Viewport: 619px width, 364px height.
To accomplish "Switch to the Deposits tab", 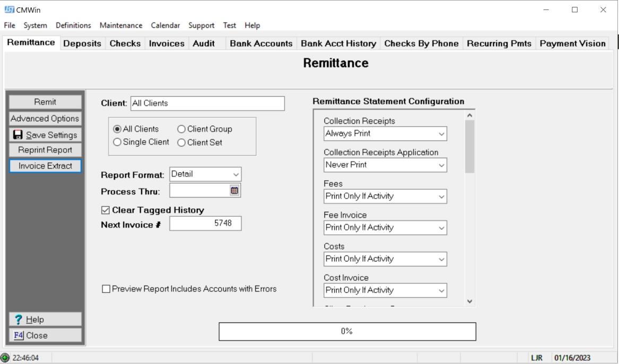I will coord(83,43).
